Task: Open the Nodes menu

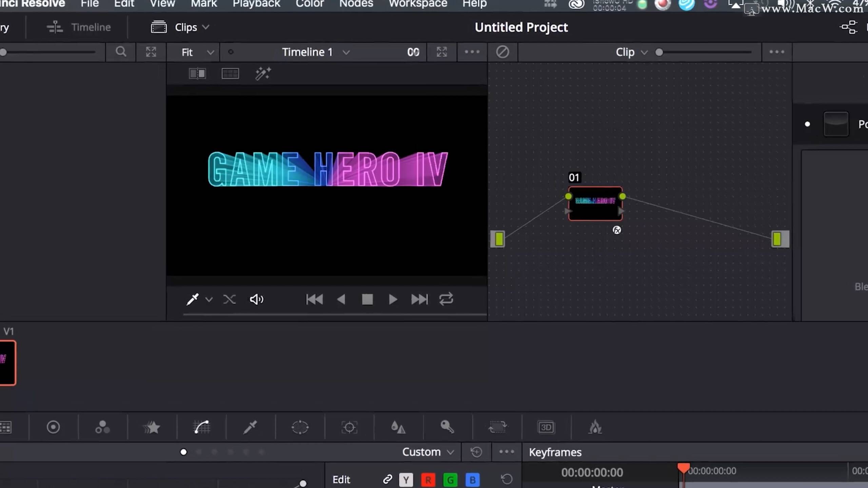Action: [356, 4]
